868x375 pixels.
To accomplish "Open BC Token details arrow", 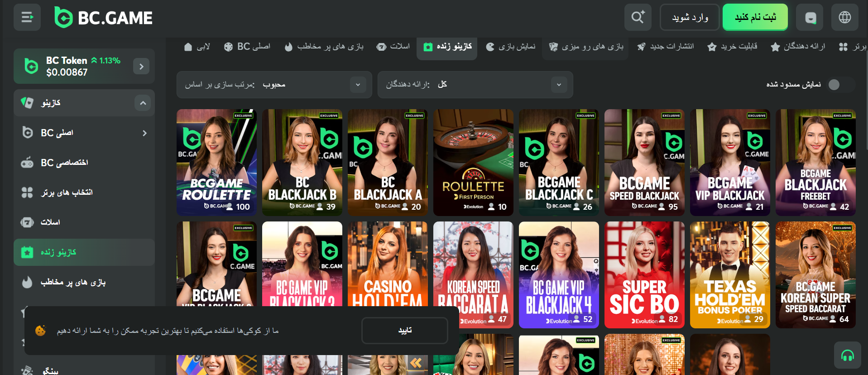I will pyautogui.click(x=141, y=67).
